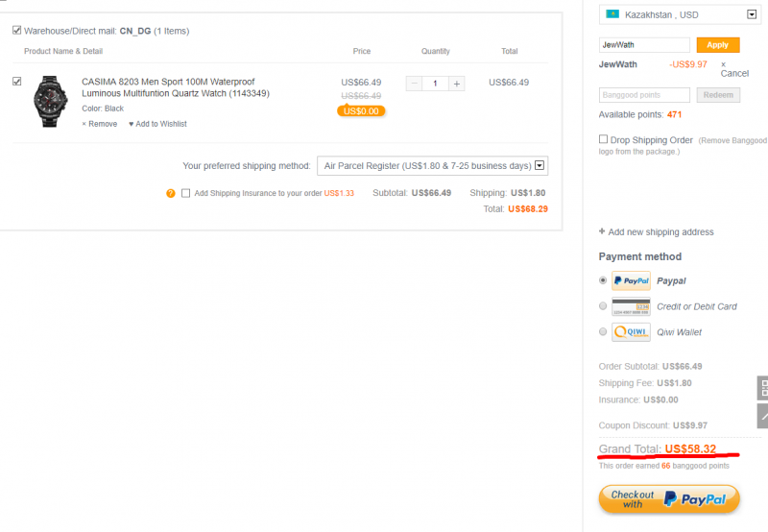
Task: Click Add new shipping address link
Action: tap(660, 232)
